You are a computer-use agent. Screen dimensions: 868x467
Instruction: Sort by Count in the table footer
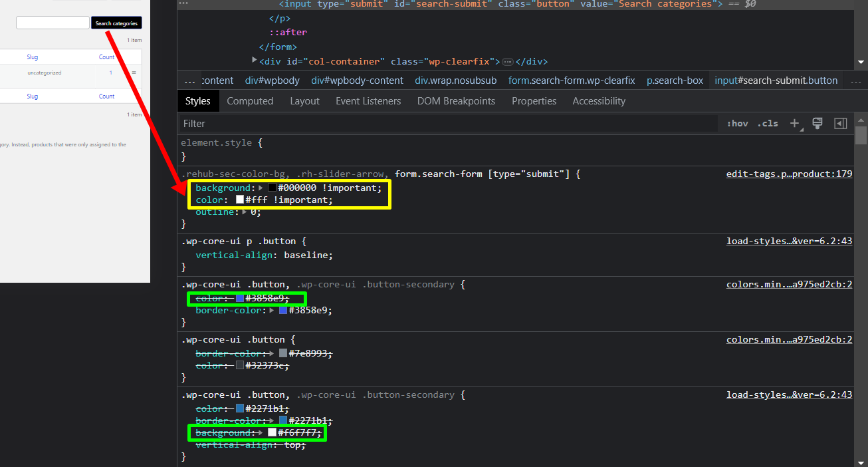[x=107, y=96]
